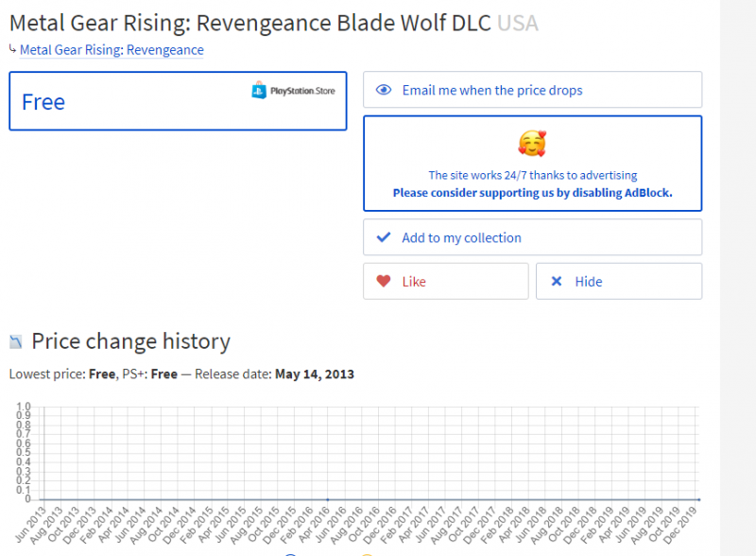This screenshot has height=556, width=756.
Task: Click the 'disabling AdBlock' support message
Action: click(x=532, y=192)
